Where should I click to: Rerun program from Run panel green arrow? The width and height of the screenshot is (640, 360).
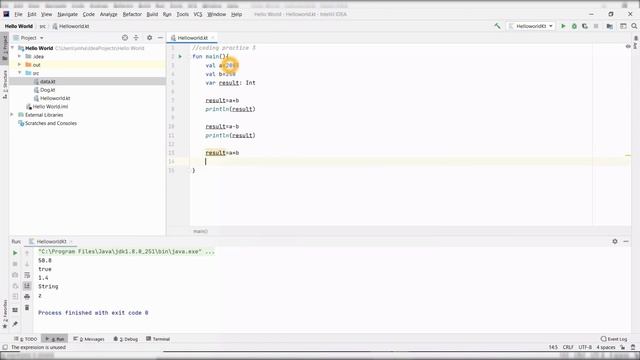(15, 253)
